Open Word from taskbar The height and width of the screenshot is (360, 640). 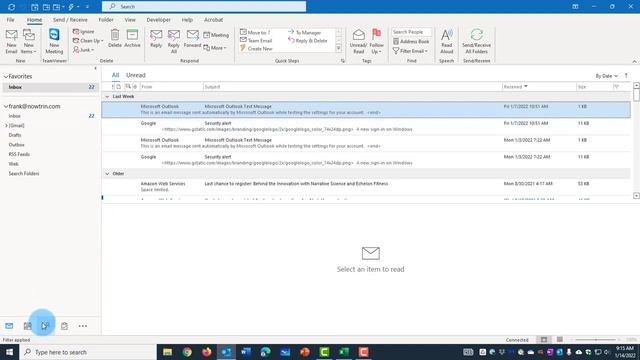click(246, 352)
